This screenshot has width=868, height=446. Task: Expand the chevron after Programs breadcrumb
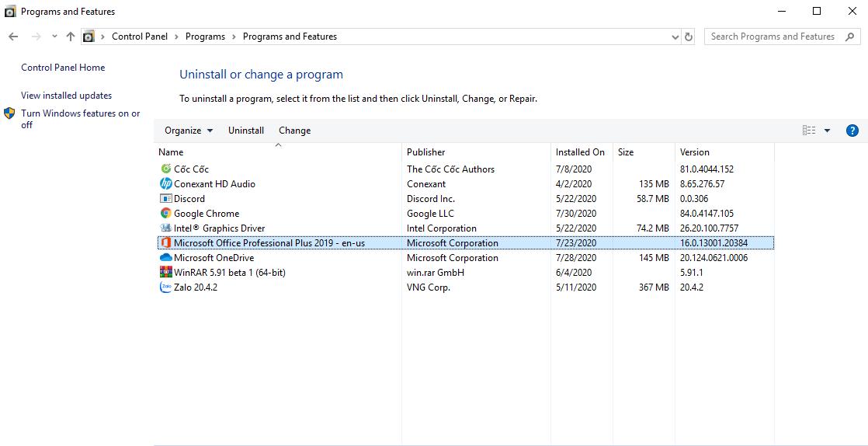(234, 37)
